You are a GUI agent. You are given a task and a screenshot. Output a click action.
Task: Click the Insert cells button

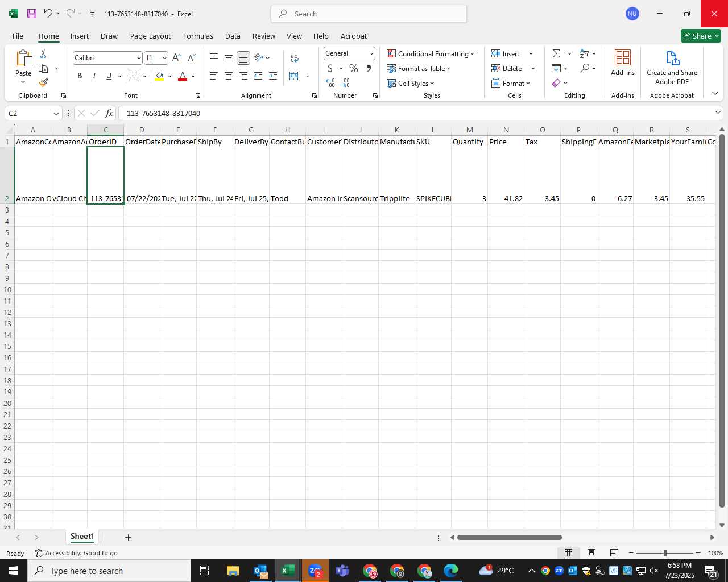[x=506, y=53]
